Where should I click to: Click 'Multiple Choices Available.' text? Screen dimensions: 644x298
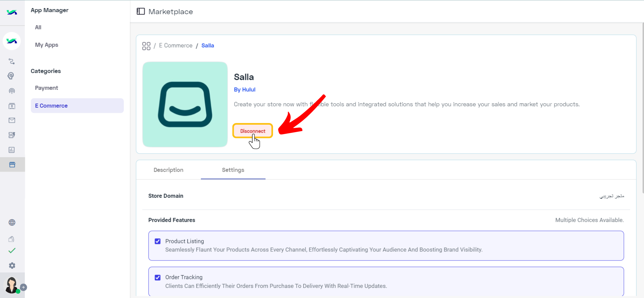[x=589, y=220]
